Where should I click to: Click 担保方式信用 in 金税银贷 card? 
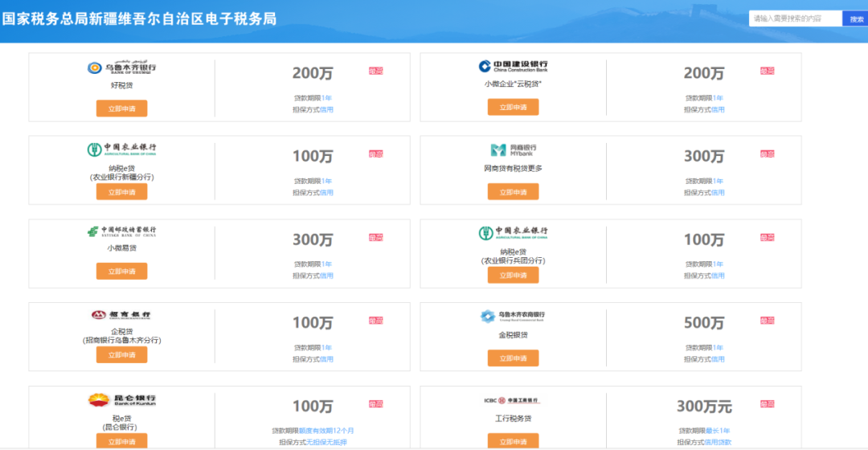[704, 359]
